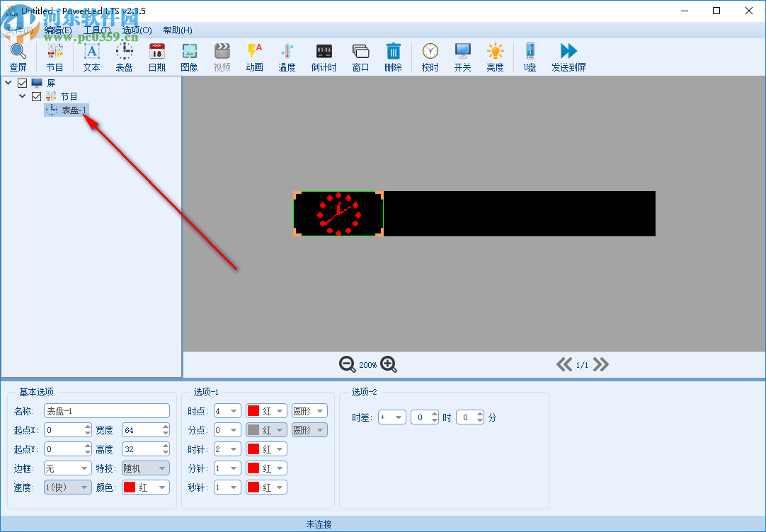This screenshot has height=532, width=766.
Task: Select the clock dial on canvas
Action: (338, 214)
